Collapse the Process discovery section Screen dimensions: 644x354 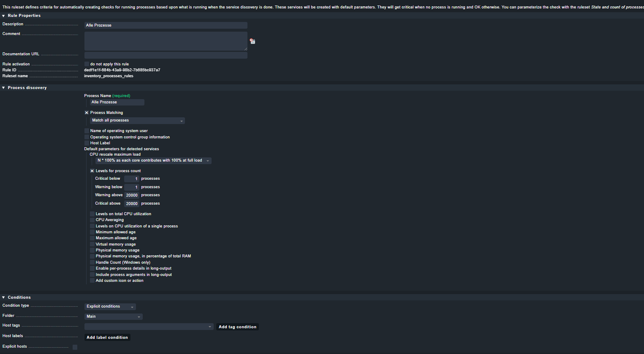click(x=4, y=88)
